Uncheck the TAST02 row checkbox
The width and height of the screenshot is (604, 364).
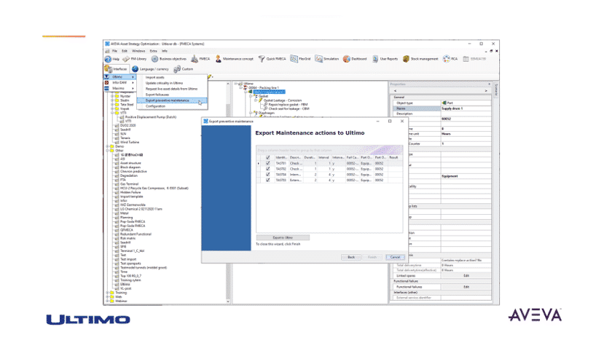click(x=268, y=169)
